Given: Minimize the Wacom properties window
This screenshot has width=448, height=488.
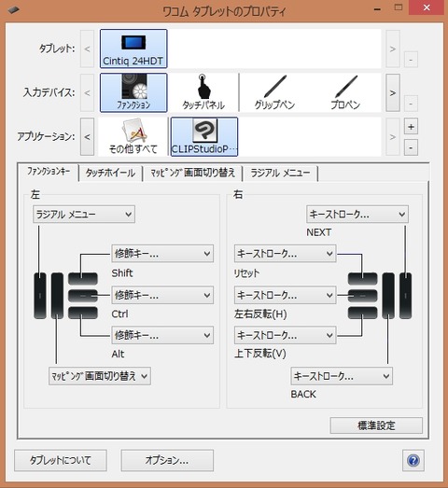Looking at the screenshot, I should pyautogui.click(x=377, y=8).
